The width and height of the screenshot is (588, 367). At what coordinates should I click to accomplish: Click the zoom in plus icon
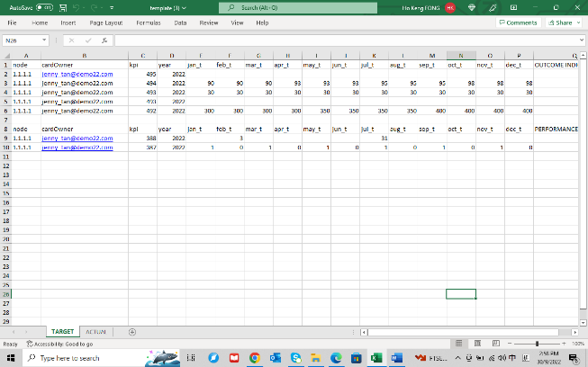pos(564,344)
